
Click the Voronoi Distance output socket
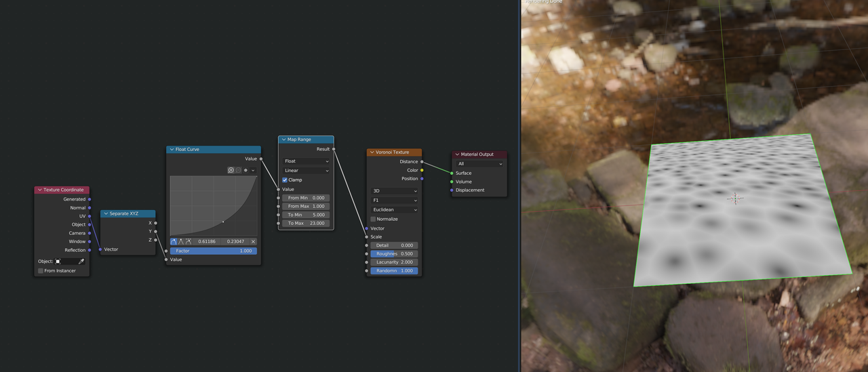(x=422, y=161)
